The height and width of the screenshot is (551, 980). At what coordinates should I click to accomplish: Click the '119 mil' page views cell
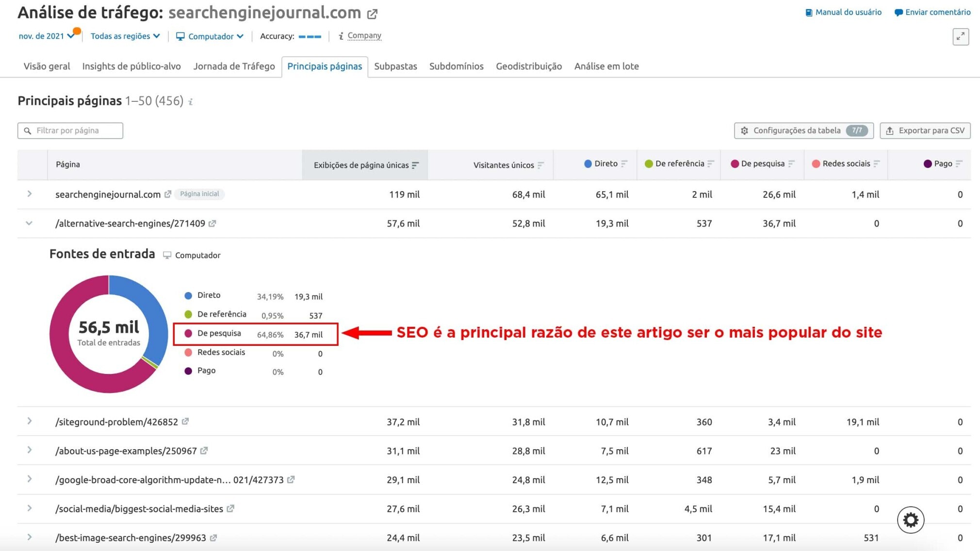click(404, 194)
